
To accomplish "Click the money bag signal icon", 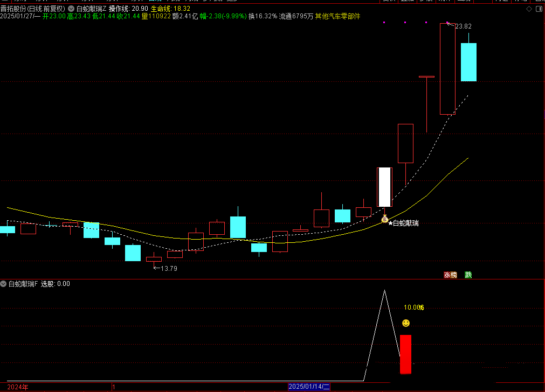I will click(x=384, y=219).
